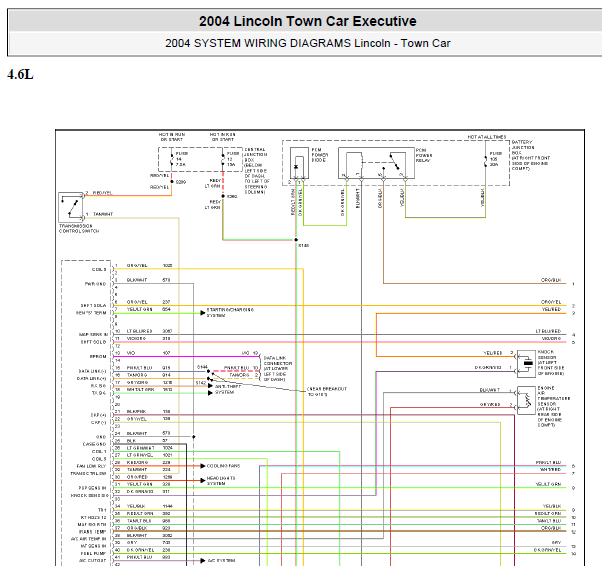This screenshot has width=602, height=566.
Task: Click the 'FAN LOW RLY' pin label
Action: (x=91, y=466)
